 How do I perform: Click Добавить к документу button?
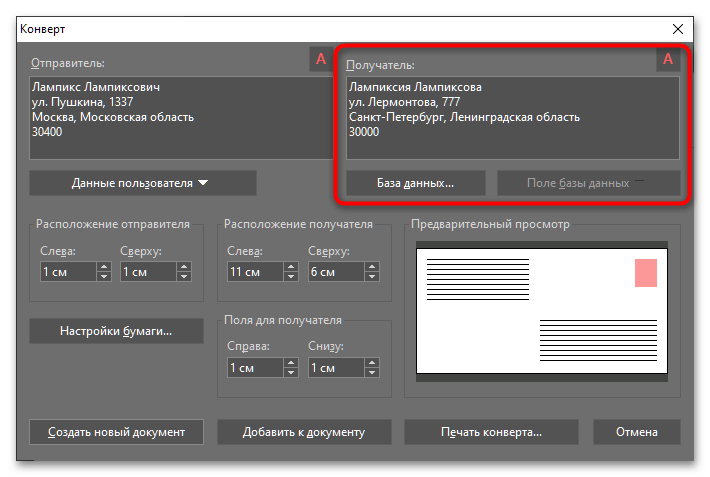304,432
